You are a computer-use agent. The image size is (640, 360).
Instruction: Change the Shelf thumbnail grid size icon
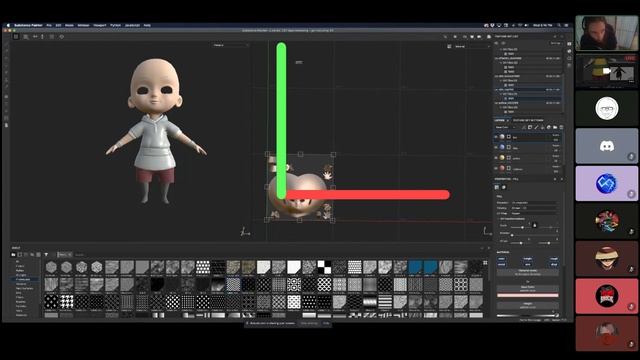coord(485,263)
